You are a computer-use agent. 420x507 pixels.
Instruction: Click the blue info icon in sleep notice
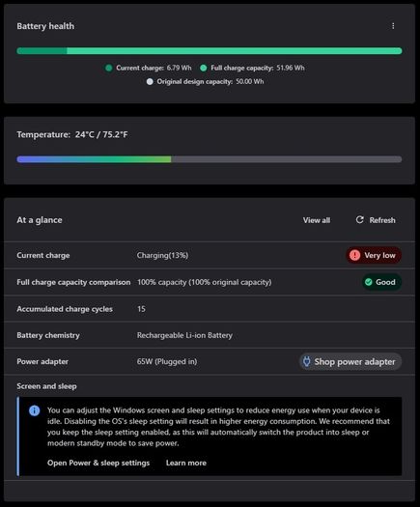coord(34,410)
